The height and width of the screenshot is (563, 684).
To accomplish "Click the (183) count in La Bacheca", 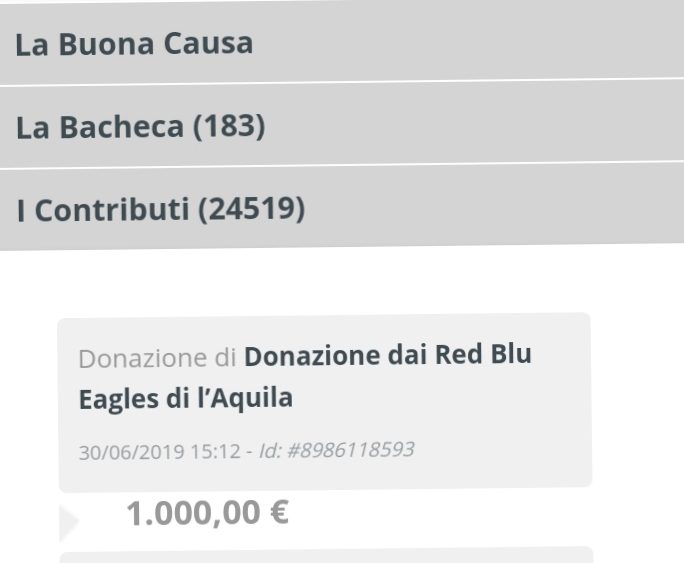I will click(x=229, y=126).
